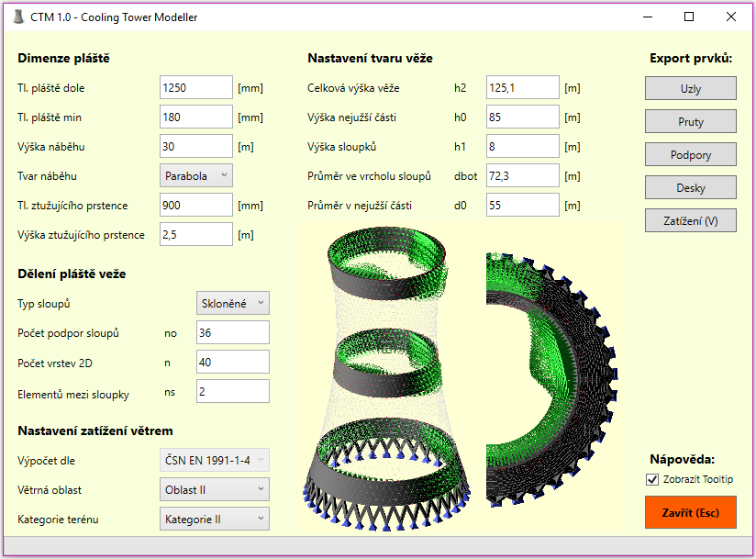Click the Export prvků: heading
This screenshot has width=756, height=559.
[x=691, y=59]
